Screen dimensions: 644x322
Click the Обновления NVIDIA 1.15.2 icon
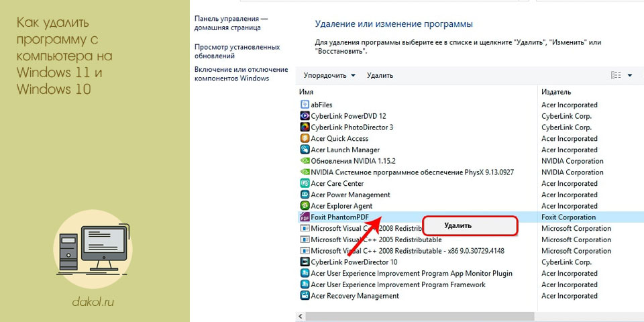point(305,161)
